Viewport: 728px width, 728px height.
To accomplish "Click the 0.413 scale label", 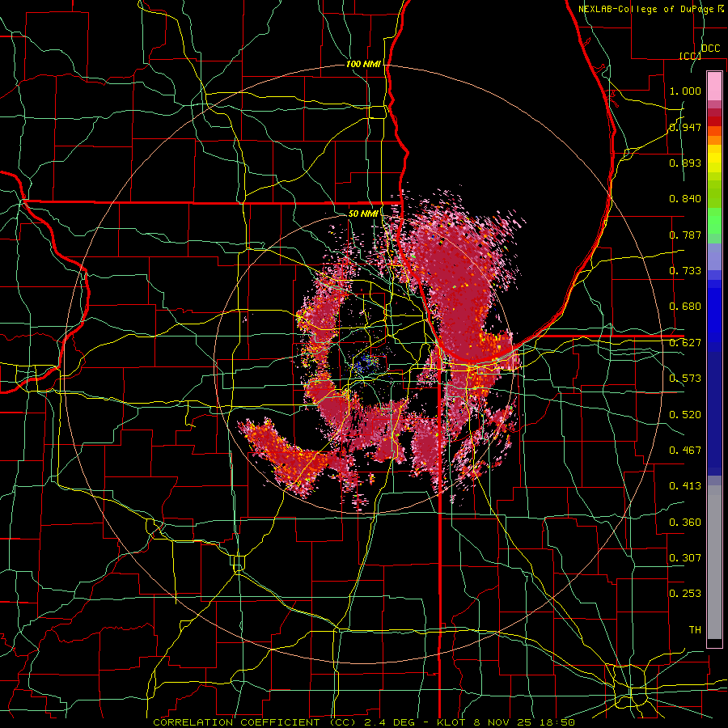I will point(685,486).
